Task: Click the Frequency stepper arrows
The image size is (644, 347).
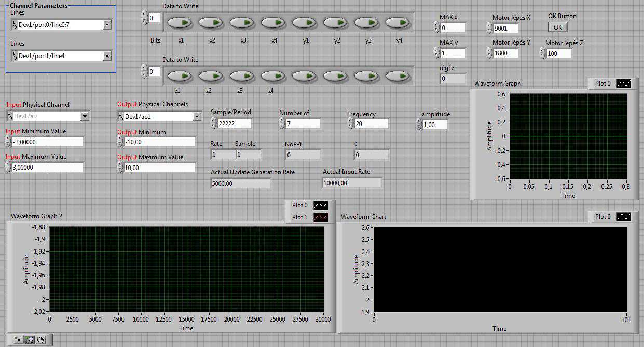Action: coord(350,123)
